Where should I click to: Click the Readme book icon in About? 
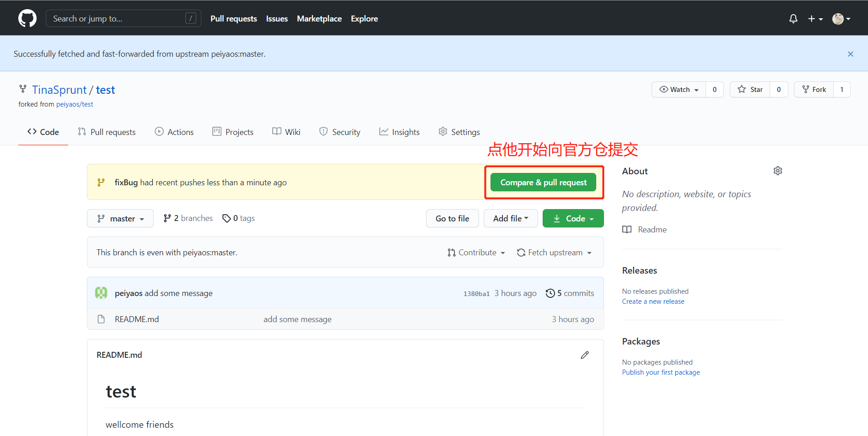click(x=627, y=230)
